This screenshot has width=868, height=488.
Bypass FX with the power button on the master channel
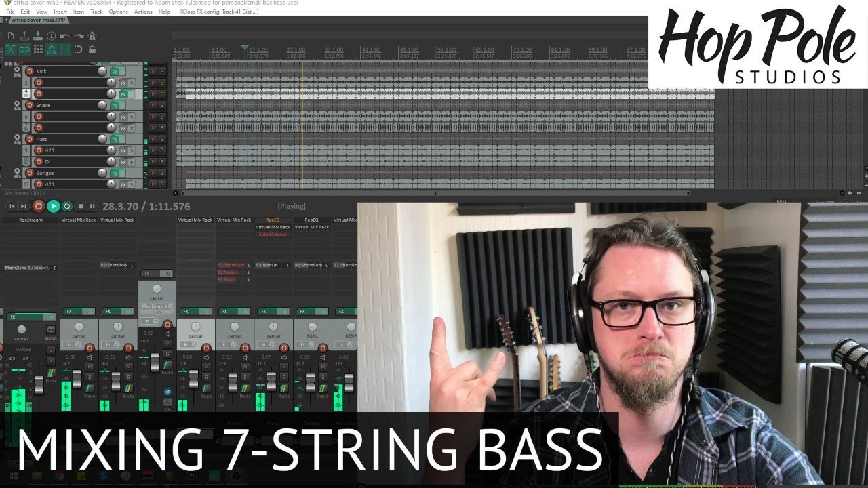point(51,317)
